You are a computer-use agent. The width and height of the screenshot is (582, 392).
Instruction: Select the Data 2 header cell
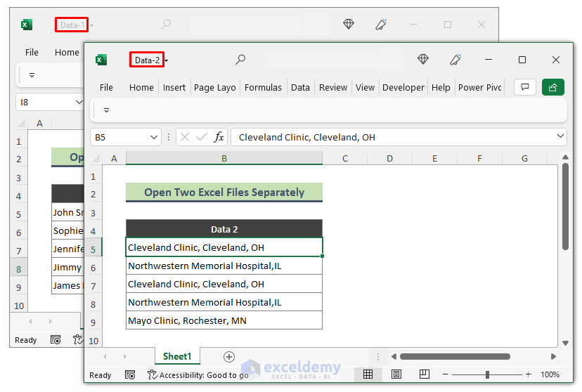(224, 229)
